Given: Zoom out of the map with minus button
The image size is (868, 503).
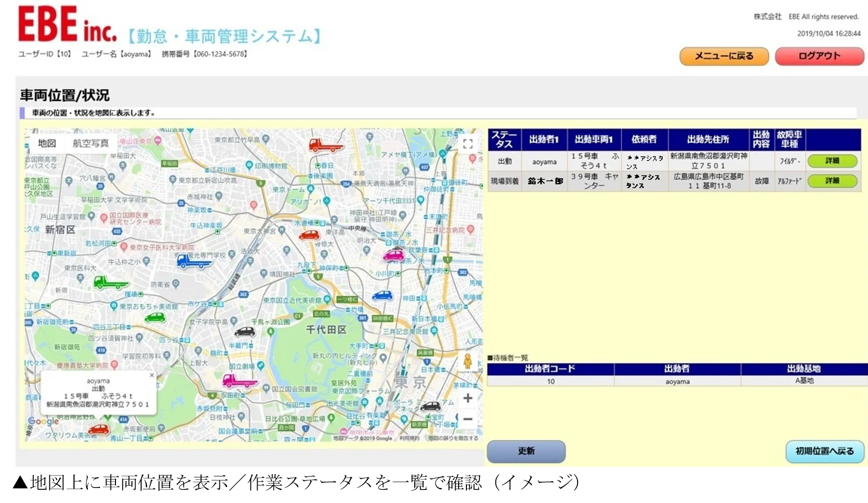Looking at the screenshot, I should tap(467, 419).
